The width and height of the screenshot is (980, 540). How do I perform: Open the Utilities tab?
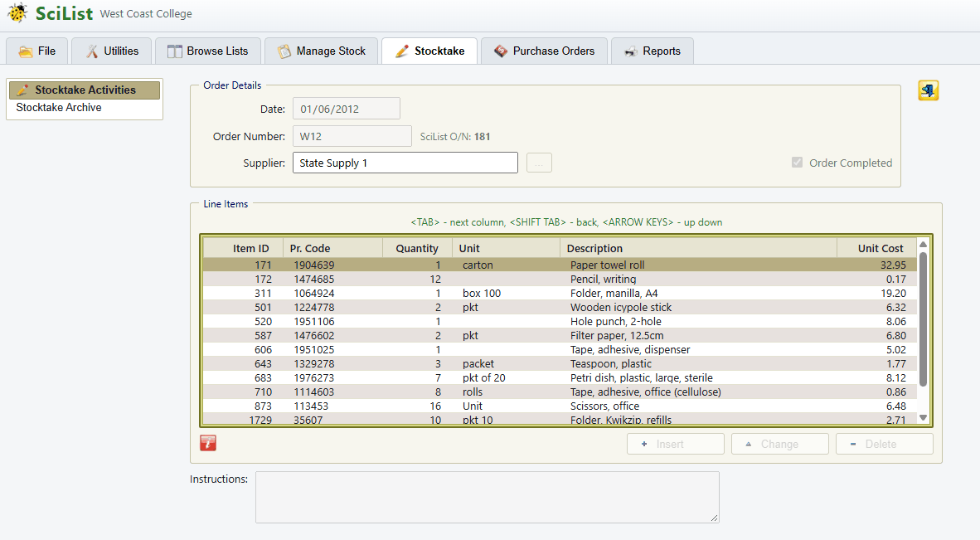coord(112,51)
